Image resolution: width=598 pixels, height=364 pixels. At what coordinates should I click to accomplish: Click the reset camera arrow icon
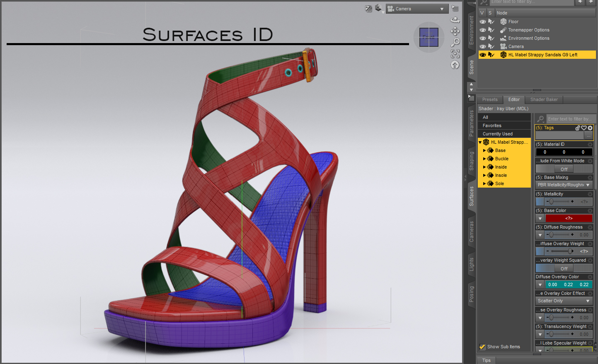455,65
